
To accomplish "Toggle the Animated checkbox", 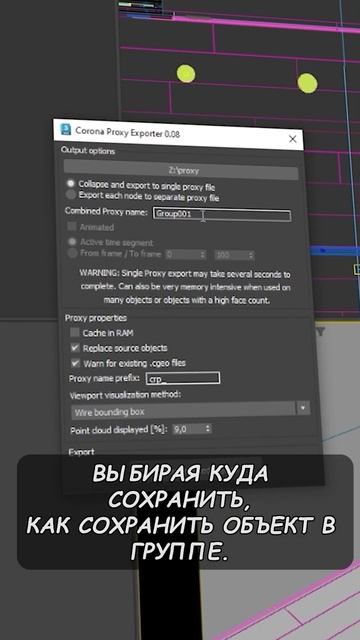I will [72, 227].
